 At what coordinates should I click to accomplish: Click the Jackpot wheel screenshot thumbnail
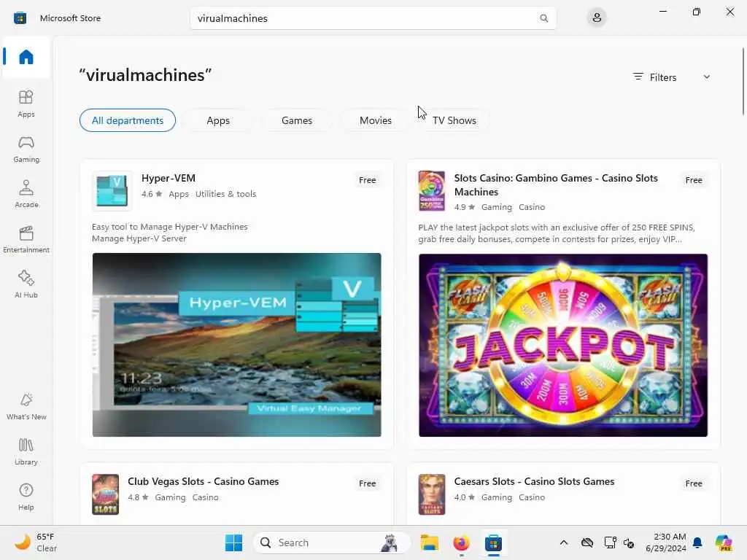563,345
